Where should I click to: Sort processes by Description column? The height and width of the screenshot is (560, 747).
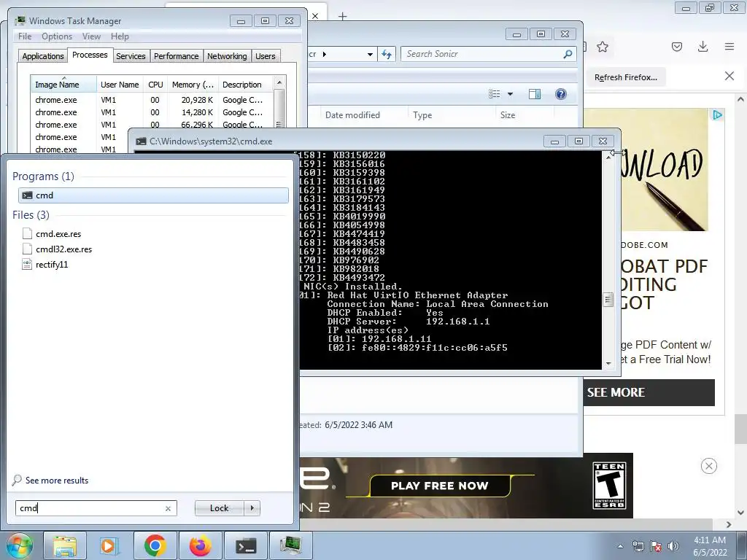246,85
